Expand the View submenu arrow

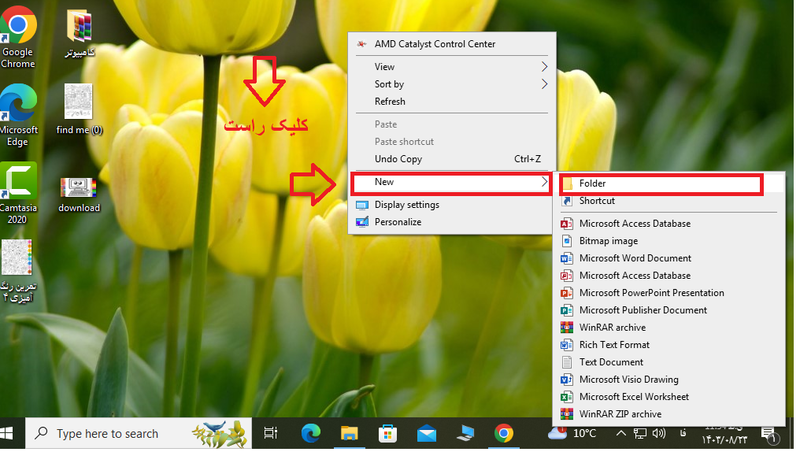[x=544, y=67]
